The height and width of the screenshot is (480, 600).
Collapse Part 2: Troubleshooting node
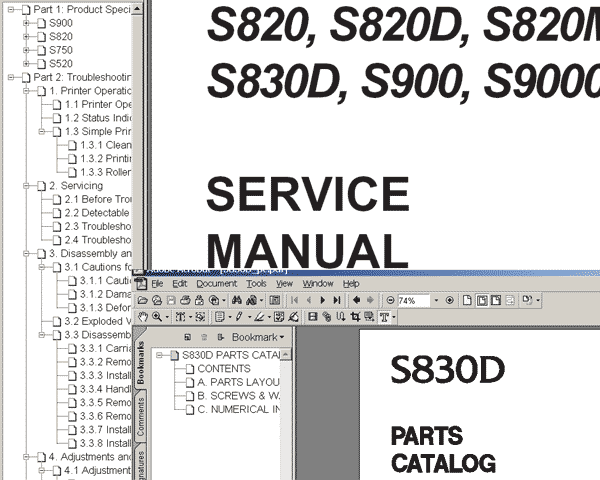11,77
